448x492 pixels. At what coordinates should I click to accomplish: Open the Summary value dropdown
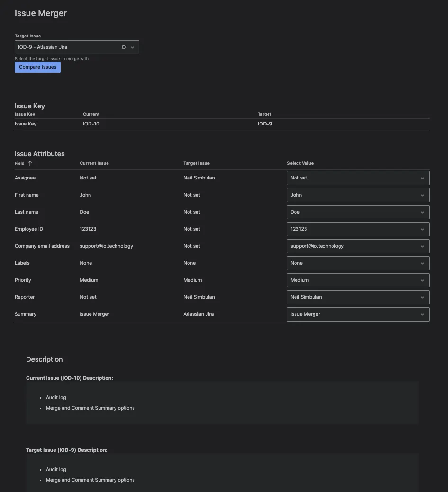(358, 314)
